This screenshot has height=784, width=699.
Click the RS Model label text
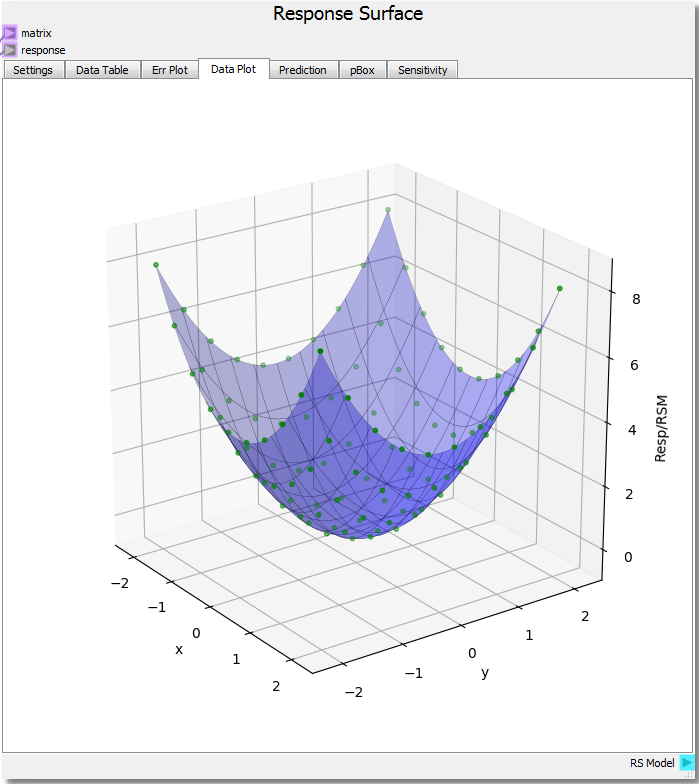point(652,763)
